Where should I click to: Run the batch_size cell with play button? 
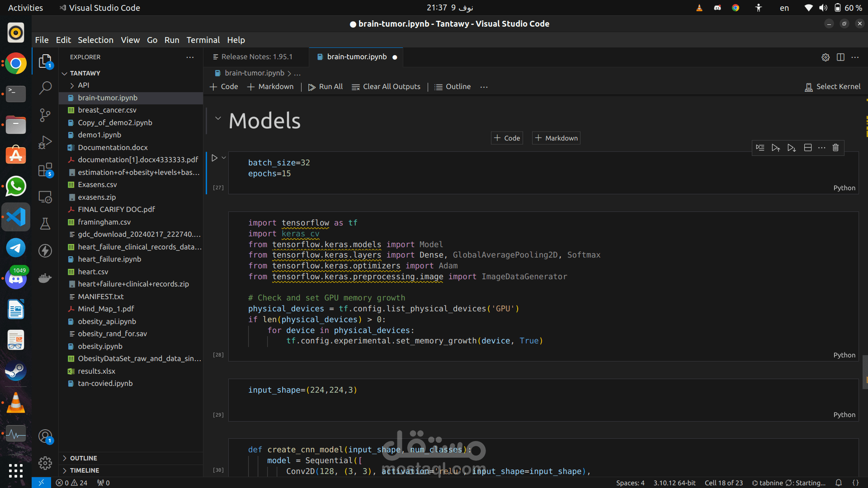(215, 158)
